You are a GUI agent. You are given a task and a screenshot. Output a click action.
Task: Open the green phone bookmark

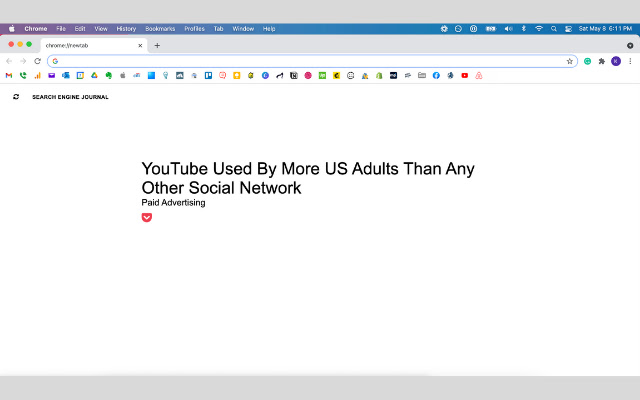click(23, 76)
